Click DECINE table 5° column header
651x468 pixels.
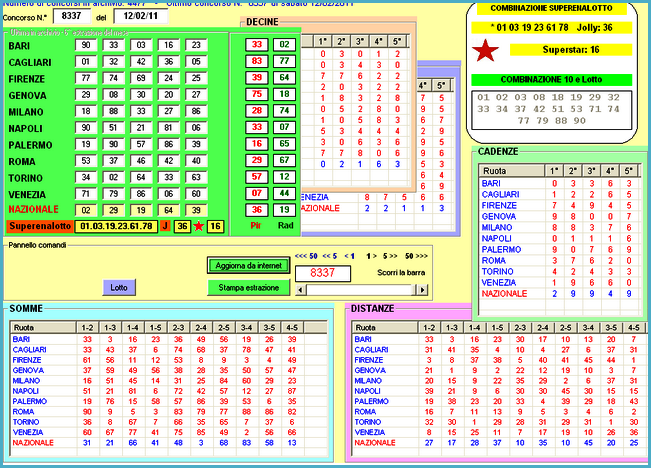[x=397, y=42]
